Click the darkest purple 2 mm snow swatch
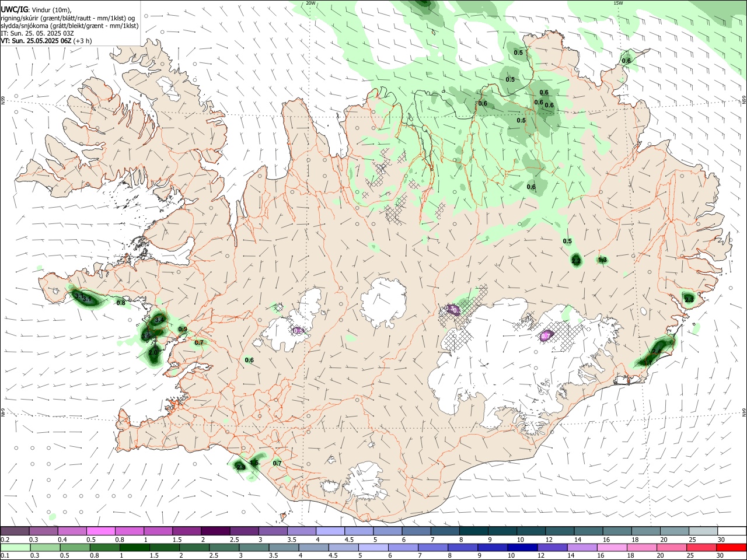Image resolution: width=747 pixels, height=560 pixels. (x=215, y=531)
